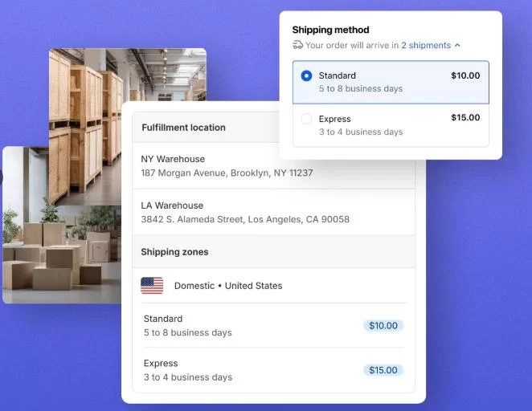This screenshot has width=532, height=411.
Task: Click the Shipping zones header
Action: coord(174,252)
